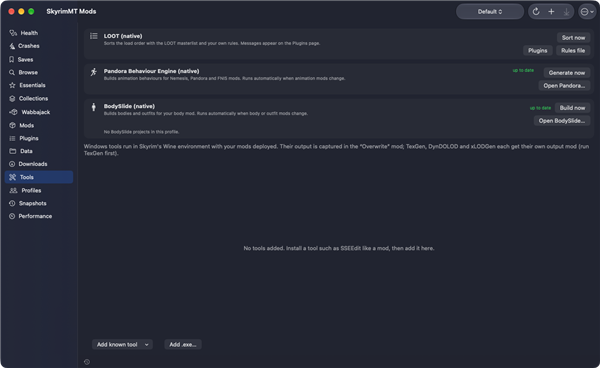
Task: Open the LOOT Rules file button
Action: pyautogui.click(x=573, y=50)
